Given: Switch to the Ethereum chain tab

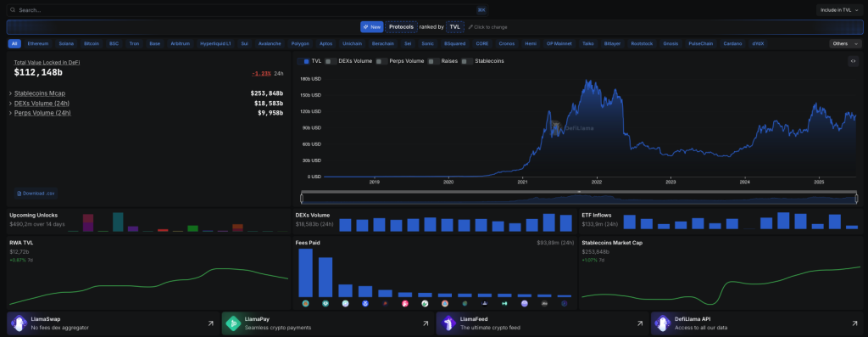Looking at the screenshot, I should click(38, 43).
